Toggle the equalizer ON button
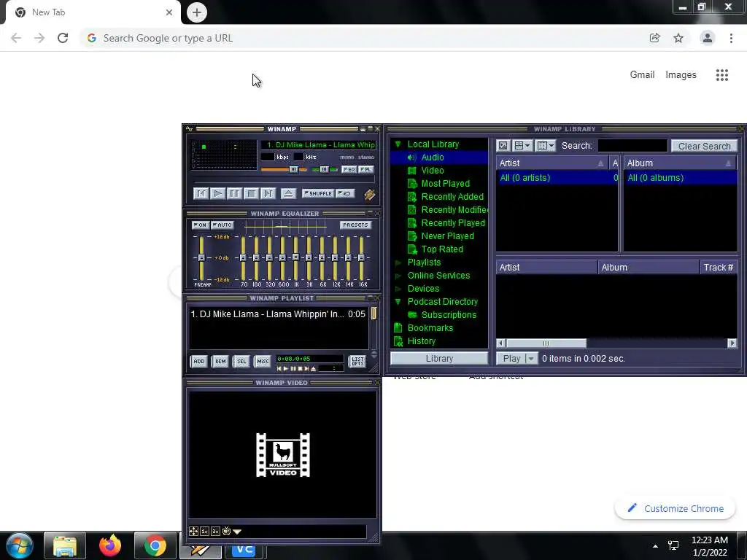The width and height of the screenshot is (747, 560). [200, 225]
